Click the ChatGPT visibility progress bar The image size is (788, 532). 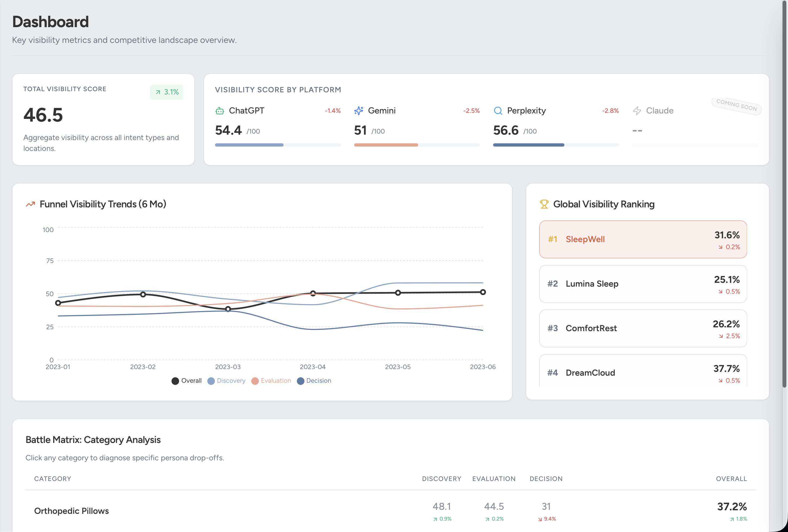click(249, 145)
